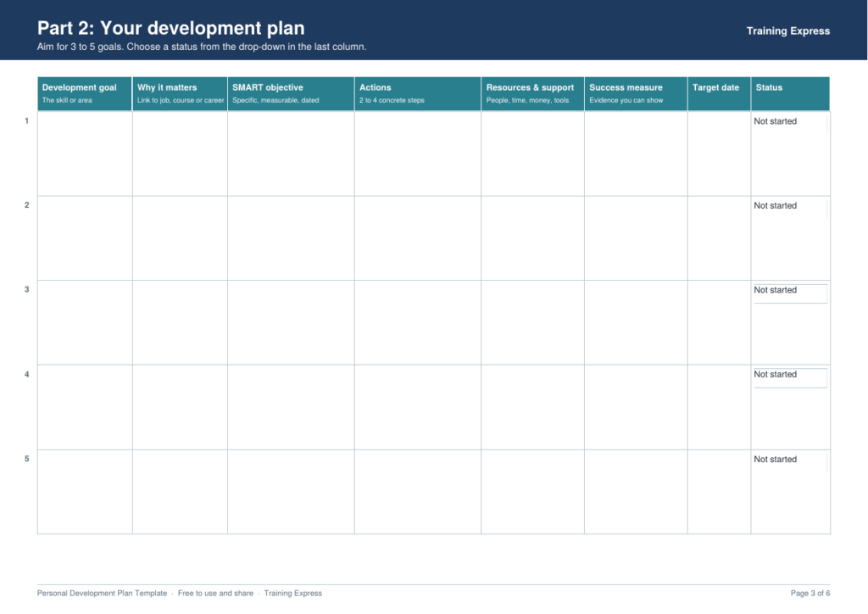868x614 pixels.
Task: Focus the SMART objective field for goal 5
Action: click(291, 492)
